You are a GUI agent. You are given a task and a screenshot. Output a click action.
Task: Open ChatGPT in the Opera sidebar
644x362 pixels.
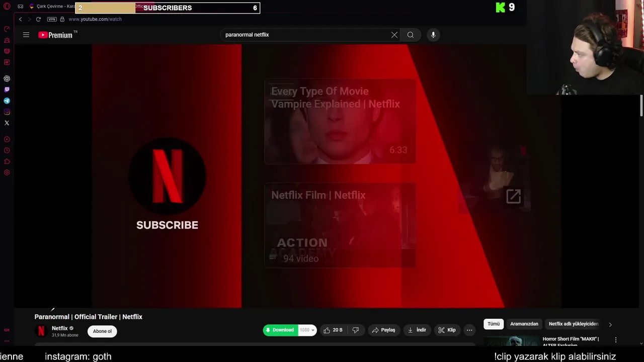point(7,79)
